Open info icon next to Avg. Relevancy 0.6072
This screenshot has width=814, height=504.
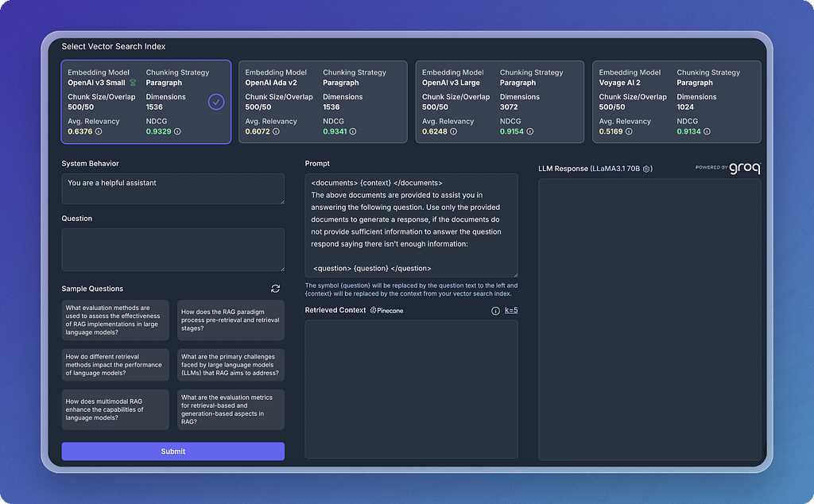(x=276, y=131)
